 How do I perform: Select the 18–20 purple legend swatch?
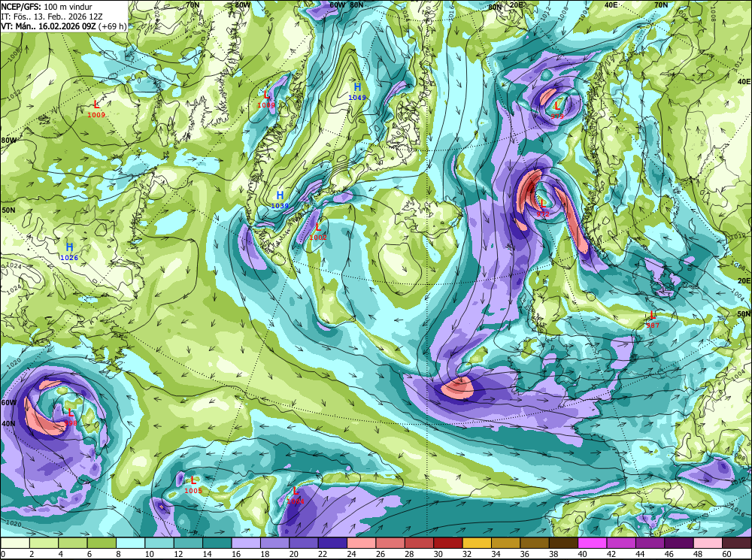click(274, 543)
